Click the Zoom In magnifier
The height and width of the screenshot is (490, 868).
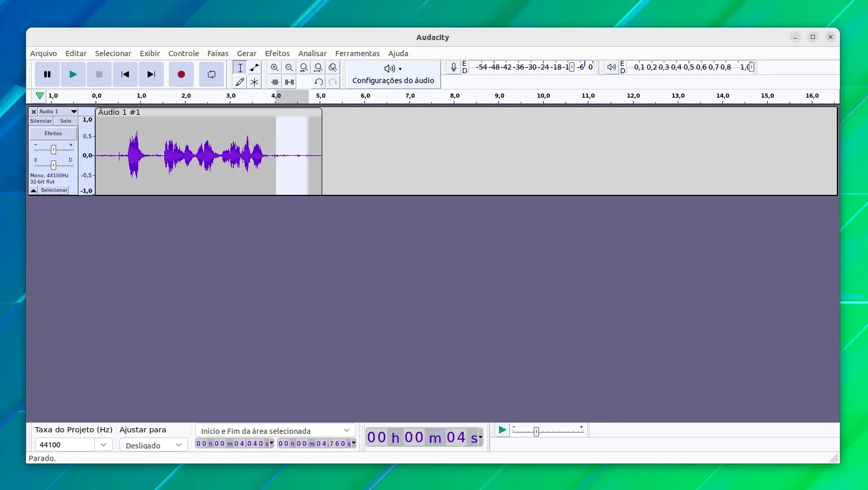click(275, 68)
